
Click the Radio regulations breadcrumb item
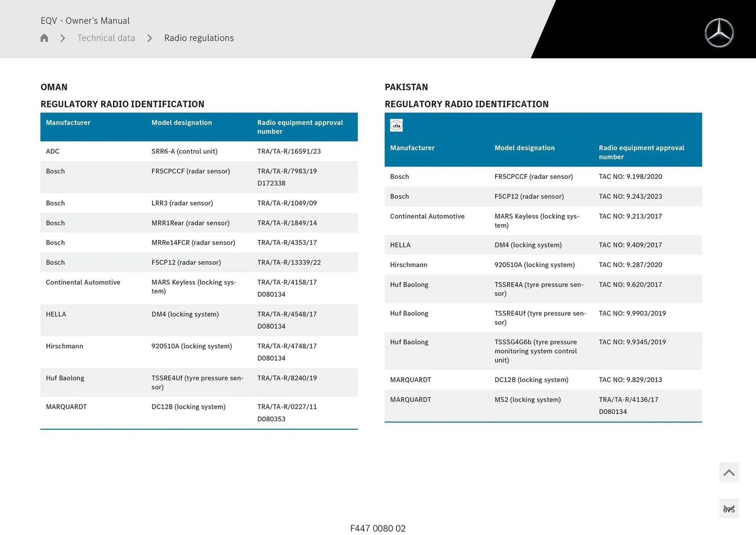click(199, 38)
